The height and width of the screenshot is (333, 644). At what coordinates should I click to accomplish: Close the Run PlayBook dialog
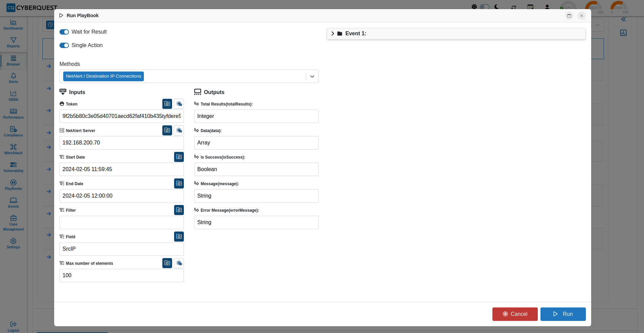coord(581,16)
